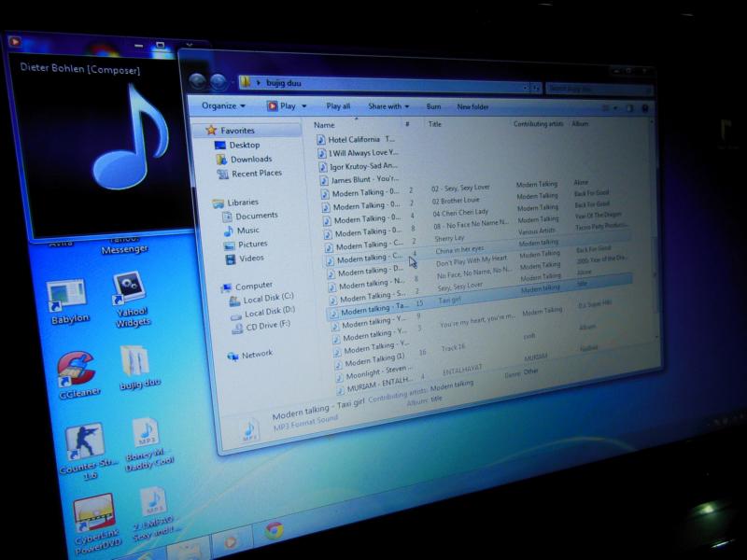
Task: Click the music note artwork in media player
Action: tap(130, 137)
